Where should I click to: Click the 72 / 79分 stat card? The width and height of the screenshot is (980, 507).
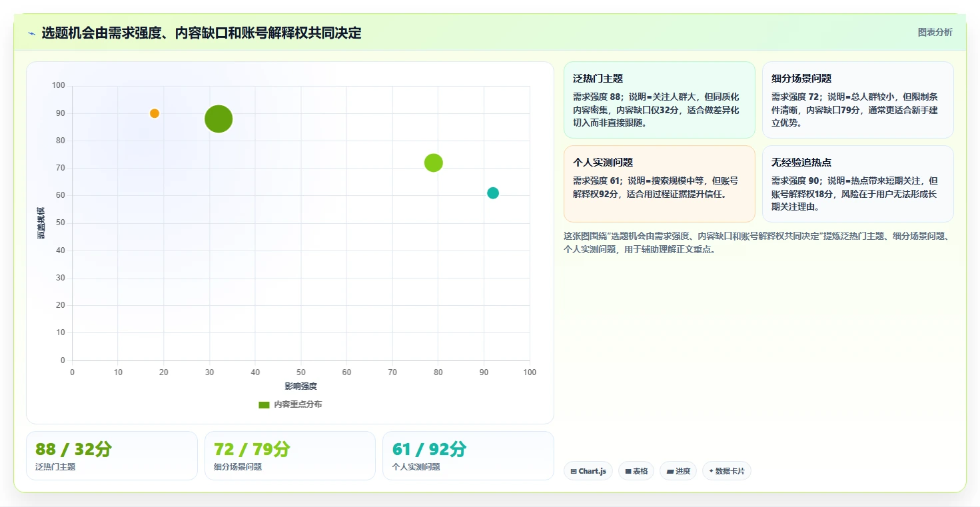click(x=290, y=456)
